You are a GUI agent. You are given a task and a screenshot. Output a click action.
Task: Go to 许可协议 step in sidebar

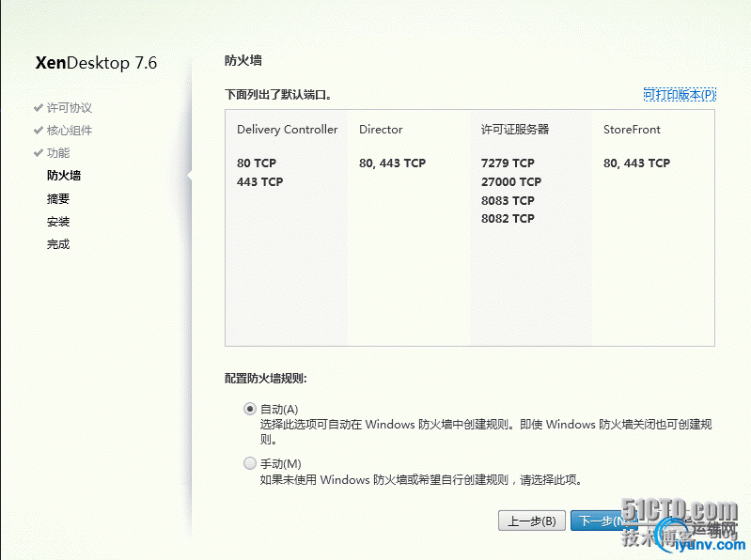click(70, 108)
